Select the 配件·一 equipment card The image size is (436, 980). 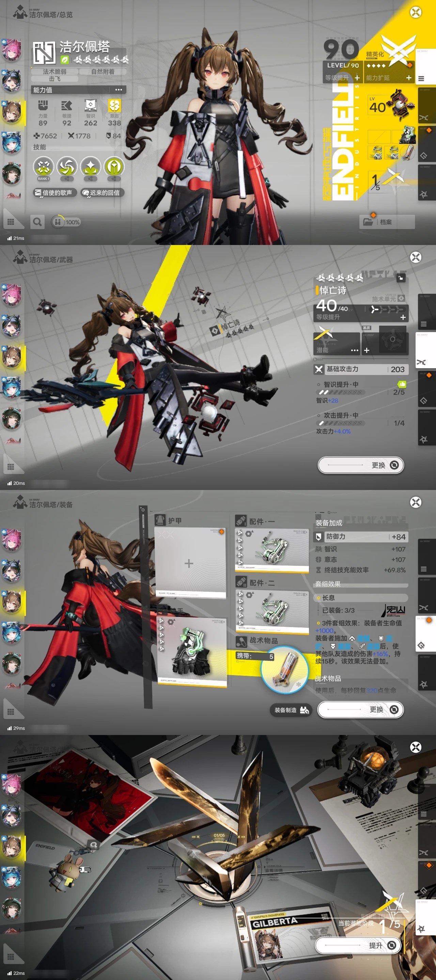pos(272,549)
